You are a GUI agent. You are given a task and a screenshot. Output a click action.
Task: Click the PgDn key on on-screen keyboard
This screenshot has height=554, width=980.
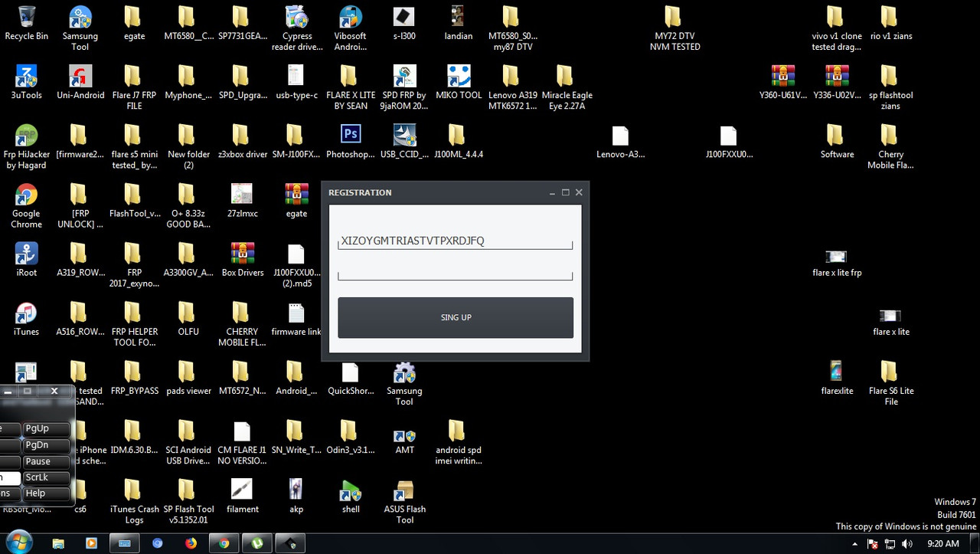coord(47,445)
